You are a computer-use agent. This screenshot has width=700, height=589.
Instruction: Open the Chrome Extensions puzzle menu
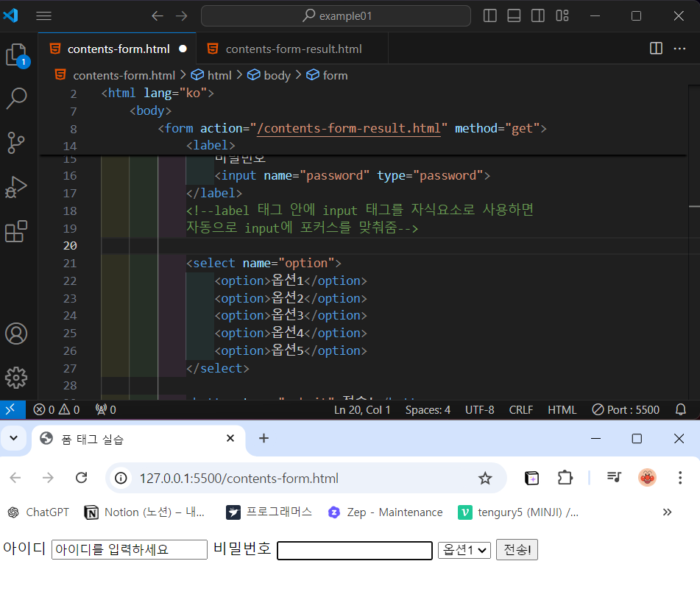tap(565, 479)
